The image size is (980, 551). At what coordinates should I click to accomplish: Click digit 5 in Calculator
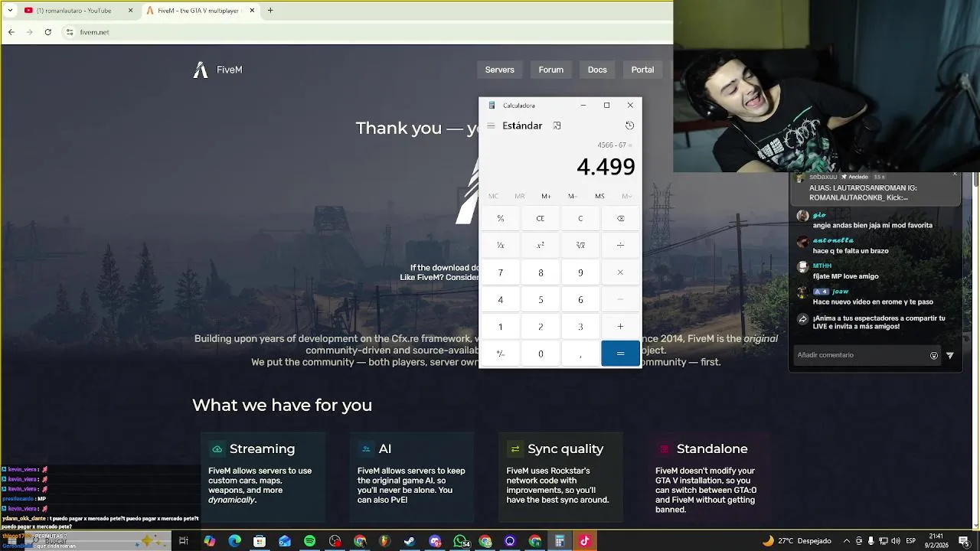pyautogui.click(x=540, y=299)
